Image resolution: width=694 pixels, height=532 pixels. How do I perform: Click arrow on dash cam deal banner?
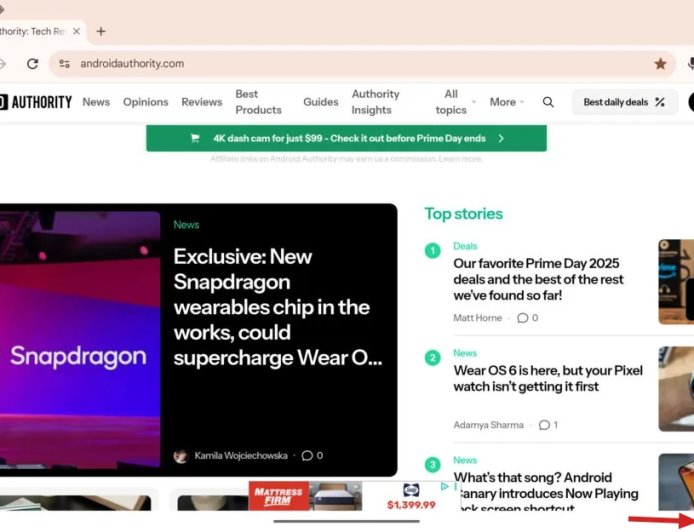501,139
